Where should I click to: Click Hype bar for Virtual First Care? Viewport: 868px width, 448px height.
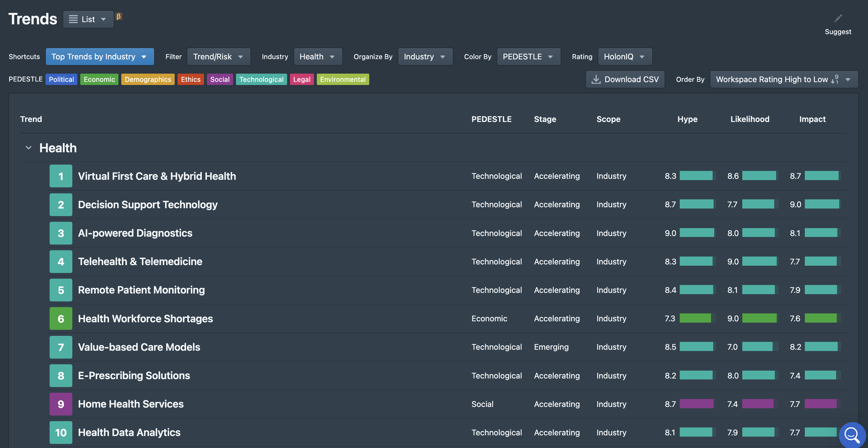coord(697,176)
